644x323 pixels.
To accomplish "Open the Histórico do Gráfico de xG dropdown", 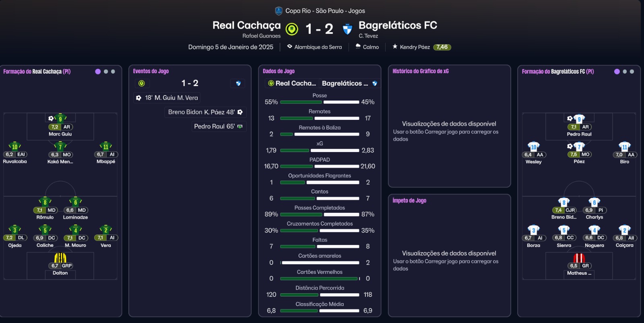I will coord(421,71).
